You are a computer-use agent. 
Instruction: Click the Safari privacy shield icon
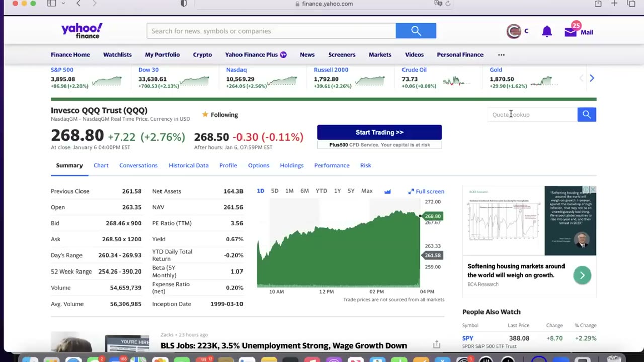[184, 4]
